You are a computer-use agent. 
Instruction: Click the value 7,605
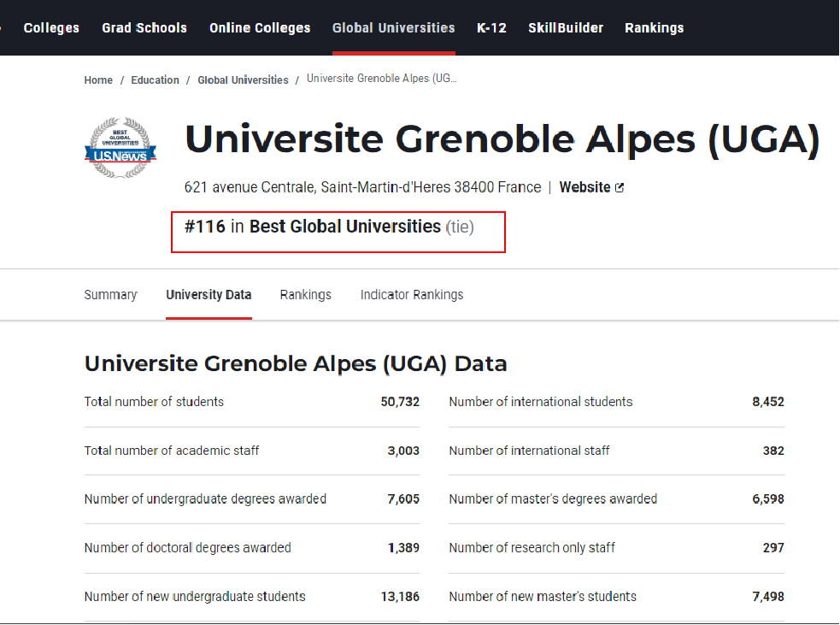(x=403, y=499)
